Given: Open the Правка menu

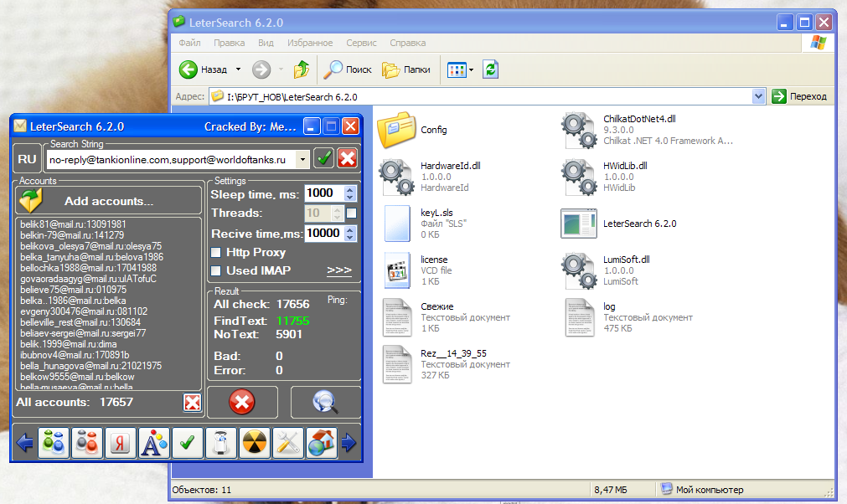Looking at the screenshot, I should coord(229,43).
